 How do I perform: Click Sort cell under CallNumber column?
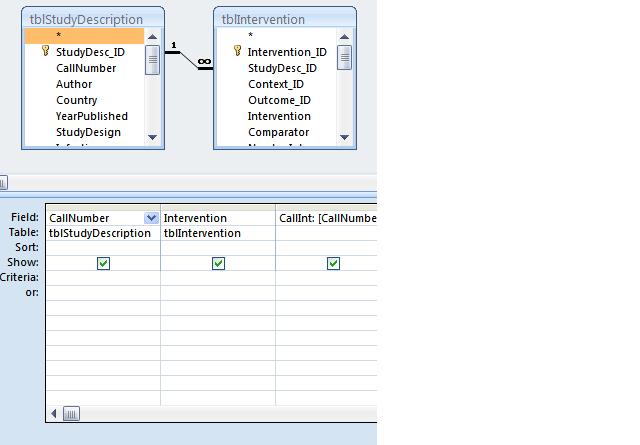coord(103,248)
